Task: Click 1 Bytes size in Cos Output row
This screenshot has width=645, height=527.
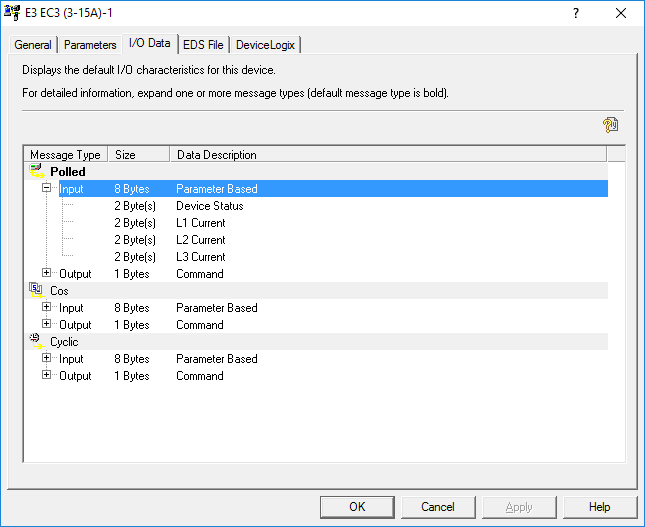Action: coord(132,325)
